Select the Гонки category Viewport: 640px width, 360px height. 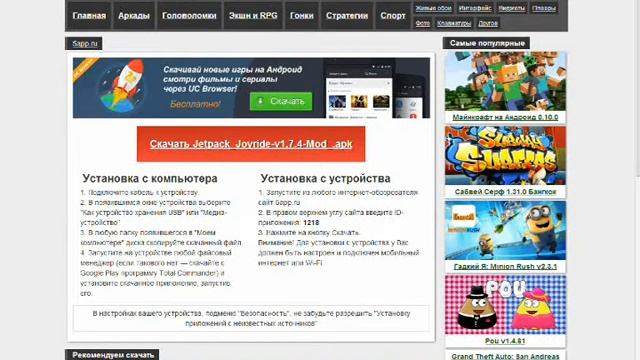click(302, 16)
